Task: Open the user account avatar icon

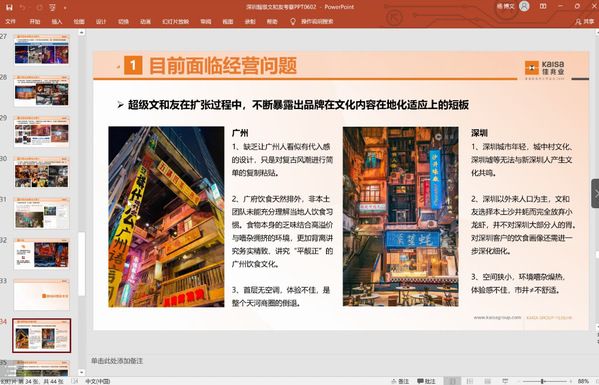Action: [x=525, y=6]
